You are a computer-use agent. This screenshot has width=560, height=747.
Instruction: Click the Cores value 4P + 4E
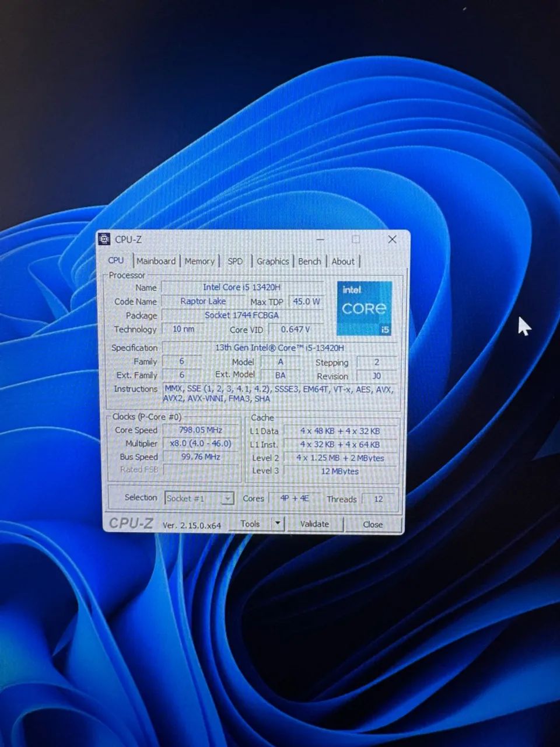[295, 498]
